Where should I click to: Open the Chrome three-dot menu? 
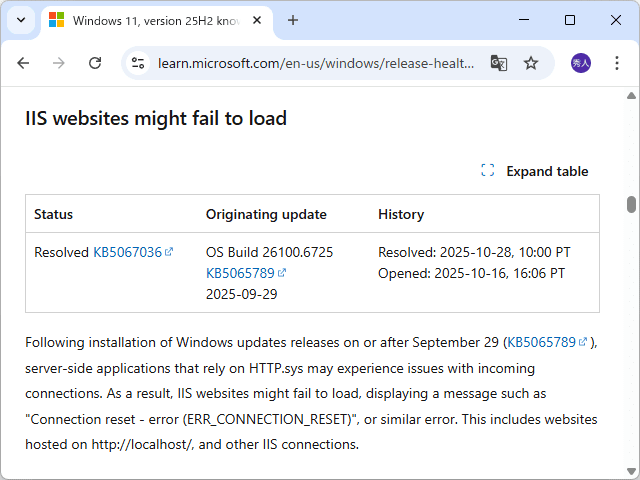[x=617, y=63]
